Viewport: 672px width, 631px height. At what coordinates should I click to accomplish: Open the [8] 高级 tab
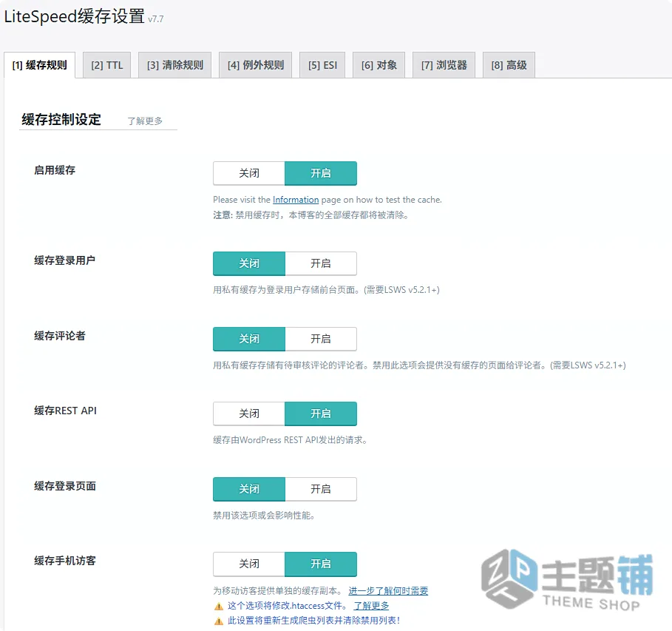coord(509,65)
